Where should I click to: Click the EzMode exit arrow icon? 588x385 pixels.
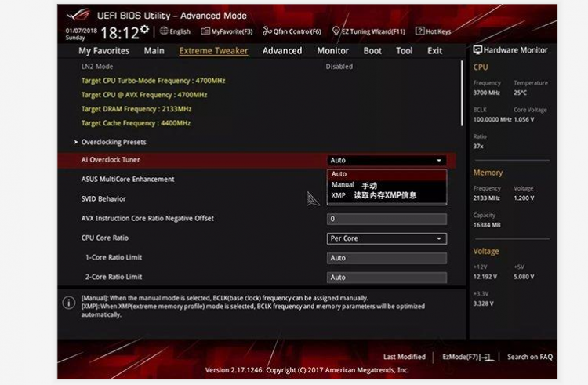[488, 358]
